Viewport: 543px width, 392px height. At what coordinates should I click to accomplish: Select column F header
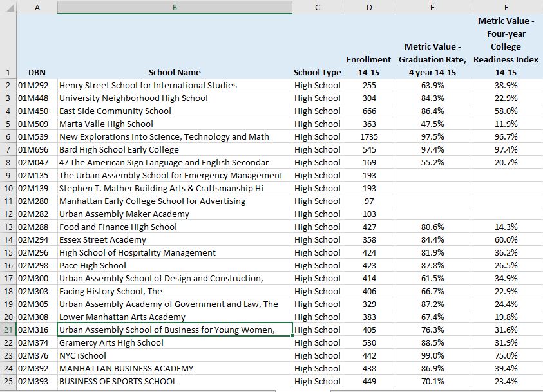click(x=506, y=7)
